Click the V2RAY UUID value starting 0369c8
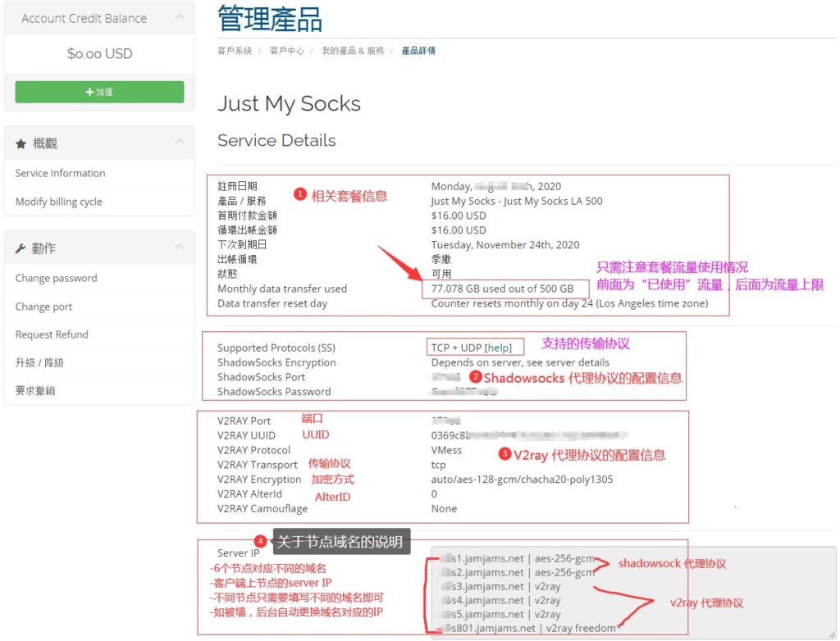This screenshot has width=840, height=641. 529,435
